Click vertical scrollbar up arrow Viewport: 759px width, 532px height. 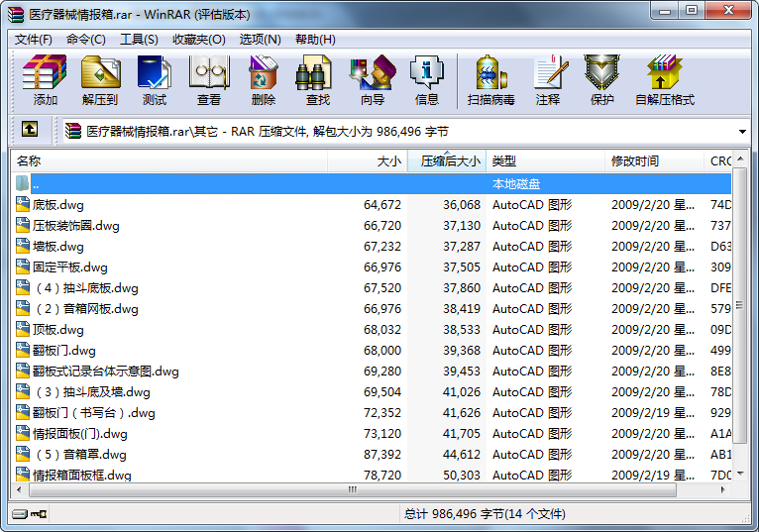(740, 159)
